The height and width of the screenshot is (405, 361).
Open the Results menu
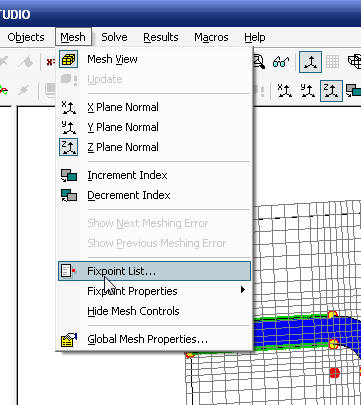coord(161,37)
